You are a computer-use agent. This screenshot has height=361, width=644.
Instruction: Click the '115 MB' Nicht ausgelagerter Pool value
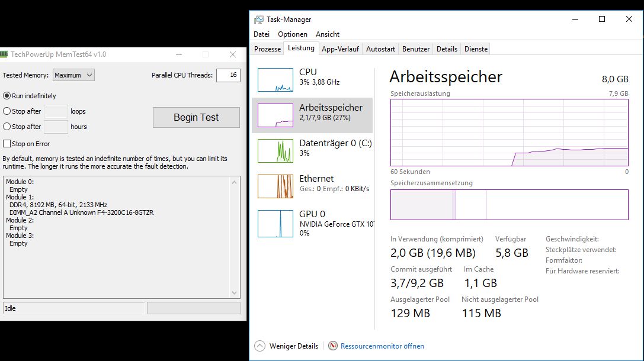481,314
